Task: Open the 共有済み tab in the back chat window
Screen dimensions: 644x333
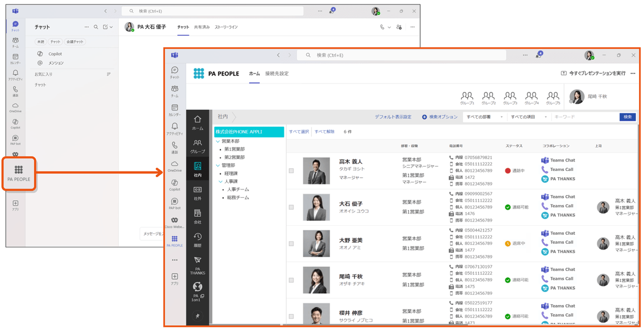Action: [x=201, y=27]
